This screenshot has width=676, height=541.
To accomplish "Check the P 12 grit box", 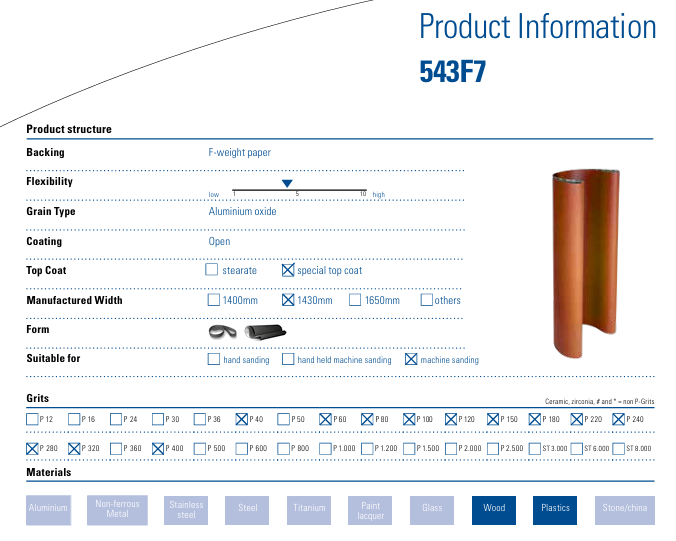I will (x=32, y=419).
